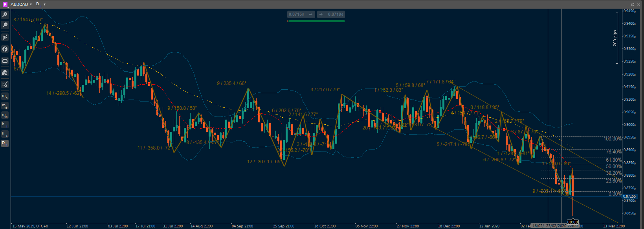Click the 200 pips scale ruler
644x229 pixels.
coord(615,38)
